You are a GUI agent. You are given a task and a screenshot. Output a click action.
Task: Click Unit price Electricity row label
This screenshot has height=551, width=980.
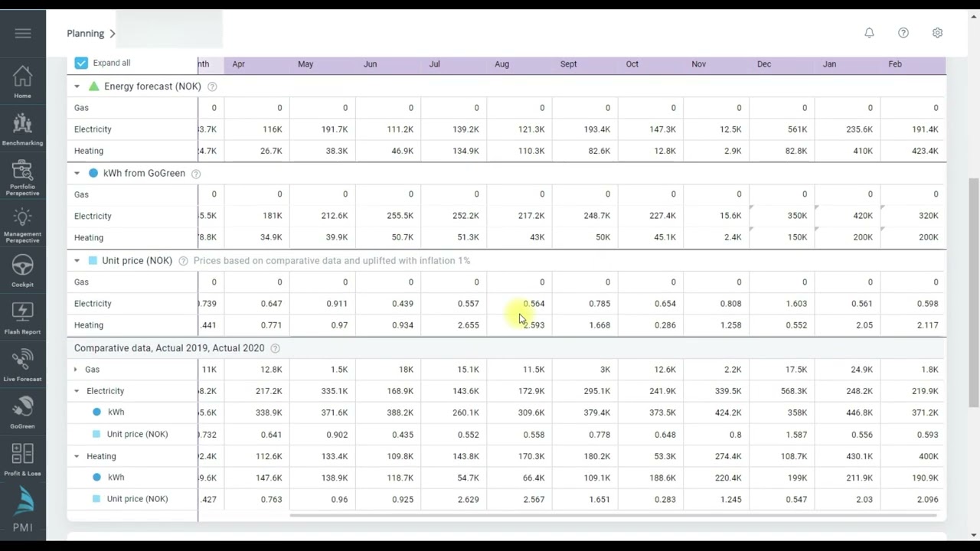[93, 304]
